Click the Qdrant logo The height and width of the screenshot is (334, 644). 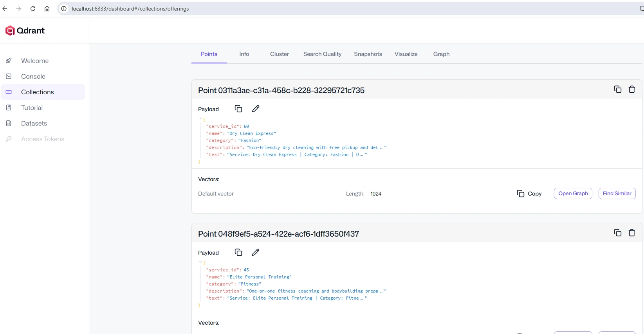coord(25,31)
